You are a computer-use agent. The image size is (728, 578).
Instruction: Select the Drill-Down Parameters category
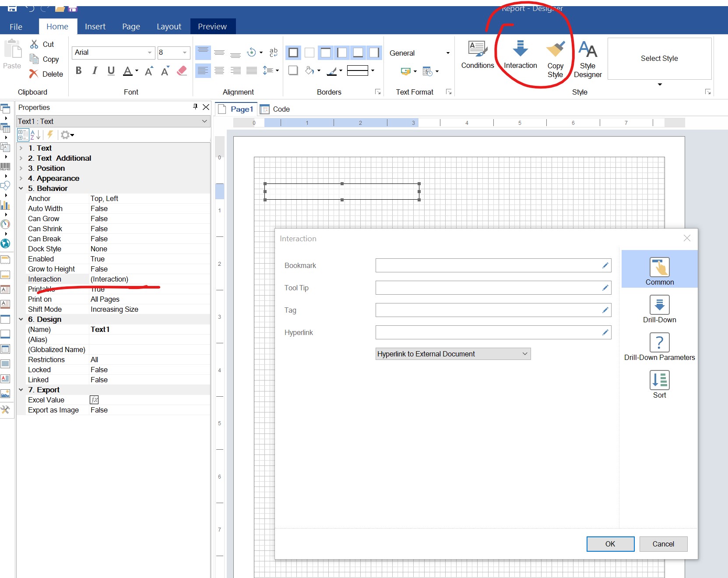pyautogui.click(x=659, y=347)
